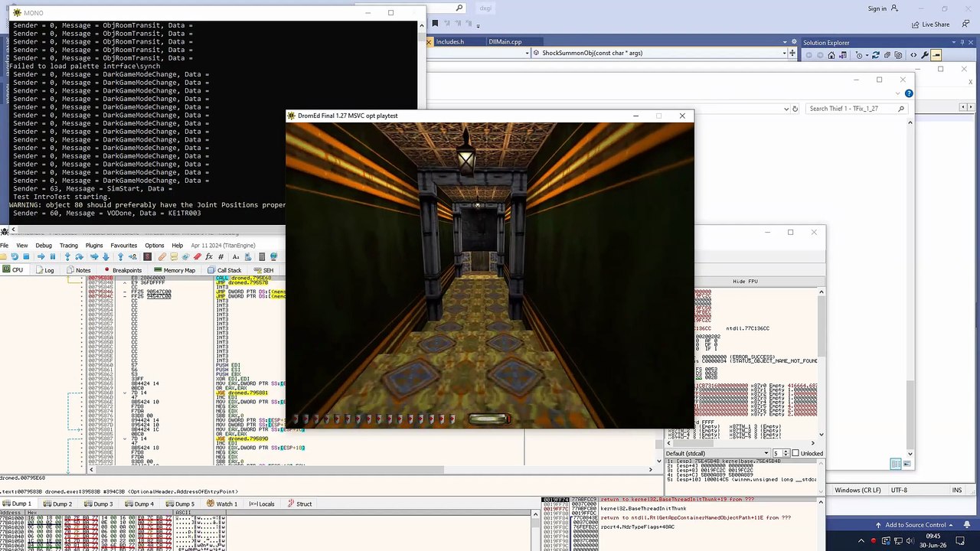Switch to the DllMain.cpp editor tab
The width and height of the screenshot is (980, 551).
[505, 42]
